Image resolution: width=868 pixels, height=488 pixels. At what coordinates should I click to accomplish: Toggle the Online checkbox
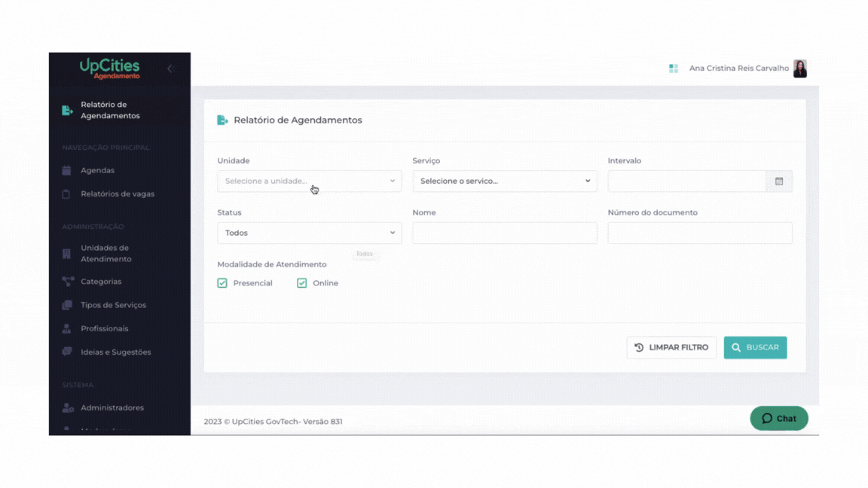(301, 283)
